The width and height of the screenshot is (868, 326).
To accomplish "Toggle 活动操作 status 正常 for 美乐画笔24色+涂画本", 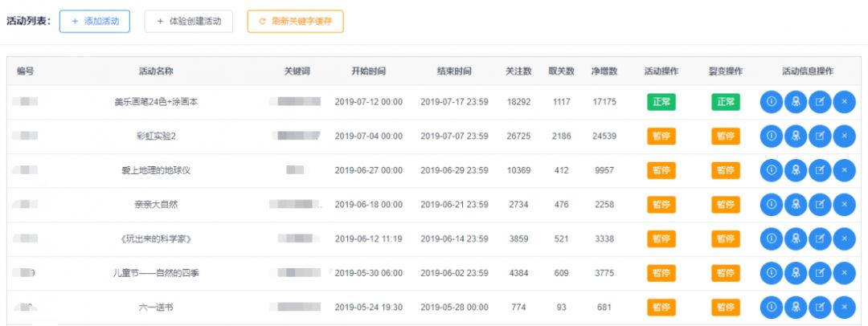I will 661,102.
